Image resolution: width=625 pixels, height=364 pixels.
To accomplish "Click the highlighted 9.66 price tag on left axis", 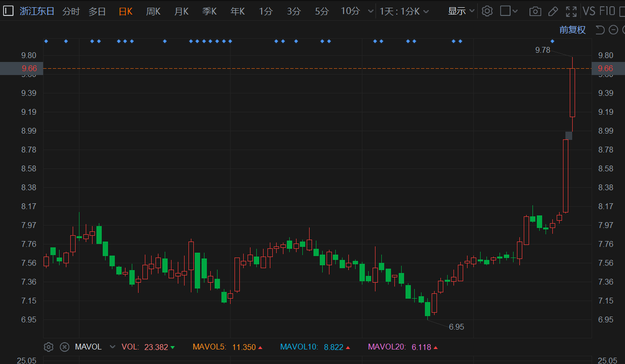I will (21, 69).
